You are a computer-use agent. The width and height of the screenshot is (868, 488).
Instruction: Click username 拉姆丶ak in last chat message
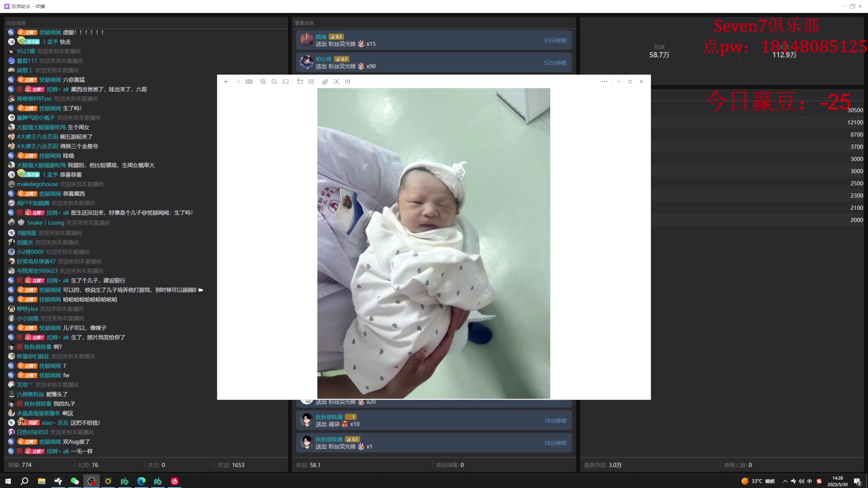[x=58, y=451]
